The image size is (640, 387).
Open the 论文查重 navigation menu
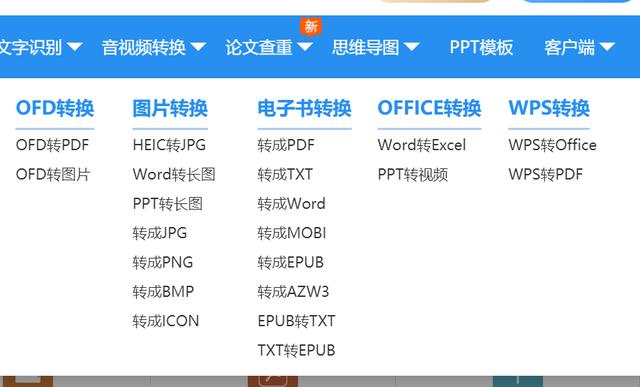(259, 47)
